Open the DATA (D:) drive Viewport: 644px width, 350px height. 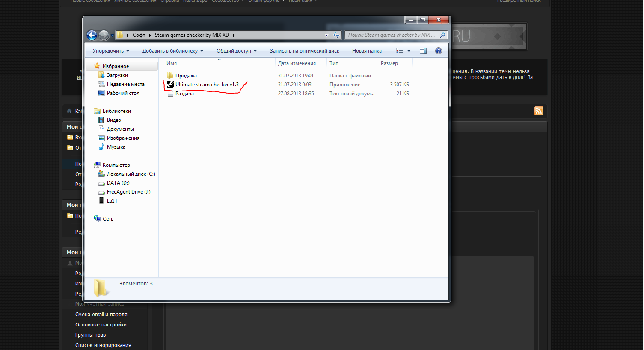coord(118,183)
